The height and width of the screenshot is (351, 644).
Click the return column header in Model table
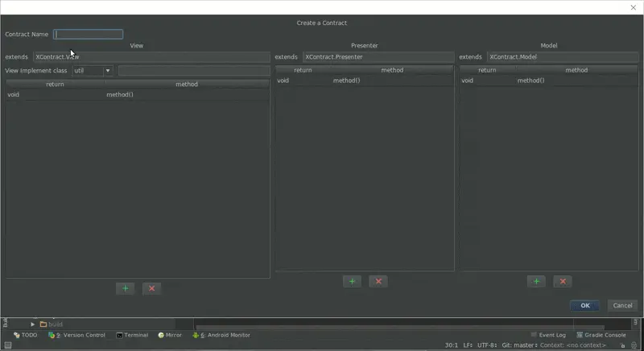tap(487, 70)
